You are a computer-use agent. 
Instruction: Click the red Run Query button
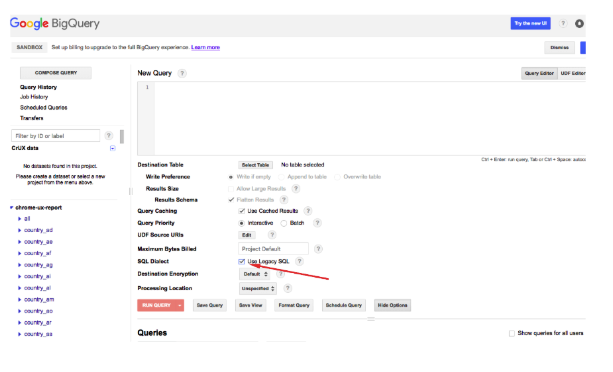point(156,305)
